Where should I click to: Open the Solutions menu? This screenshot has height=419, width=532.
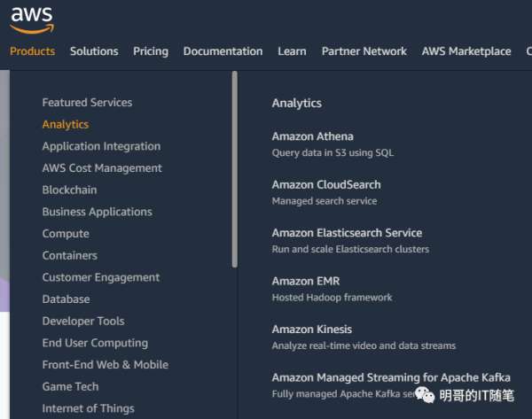[x=94, y=51]
